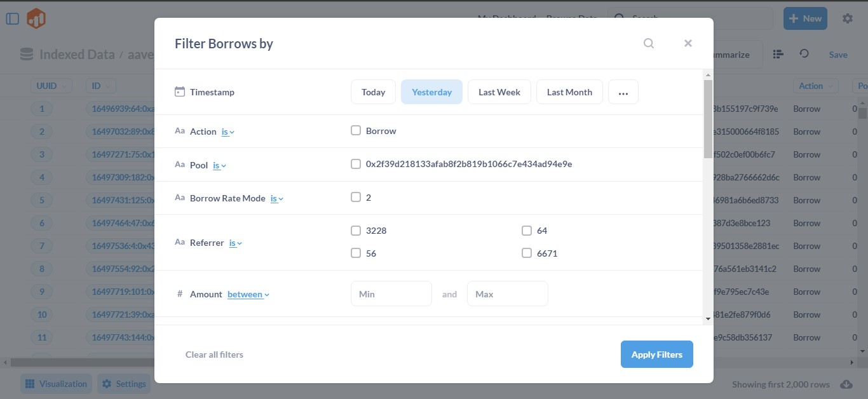This screenshot has height=399, width=868.
Task: Click the search icon in filter dialog
Action: (649, 43)
